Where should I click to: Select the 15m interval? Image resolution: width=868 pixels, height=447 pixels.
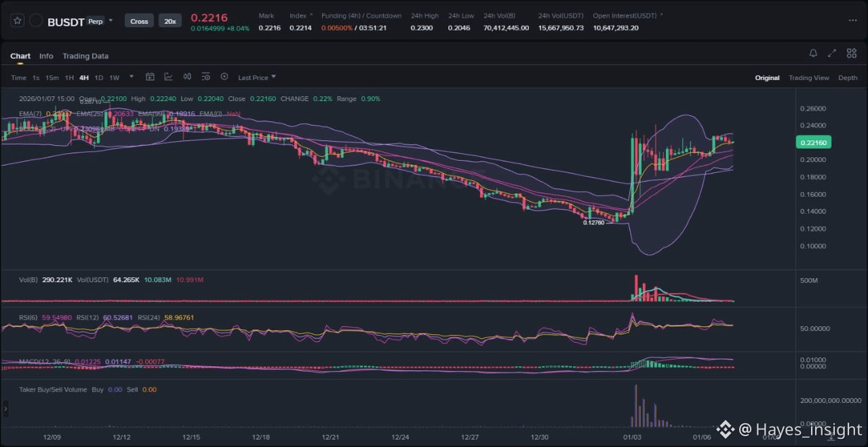point(52,77)
